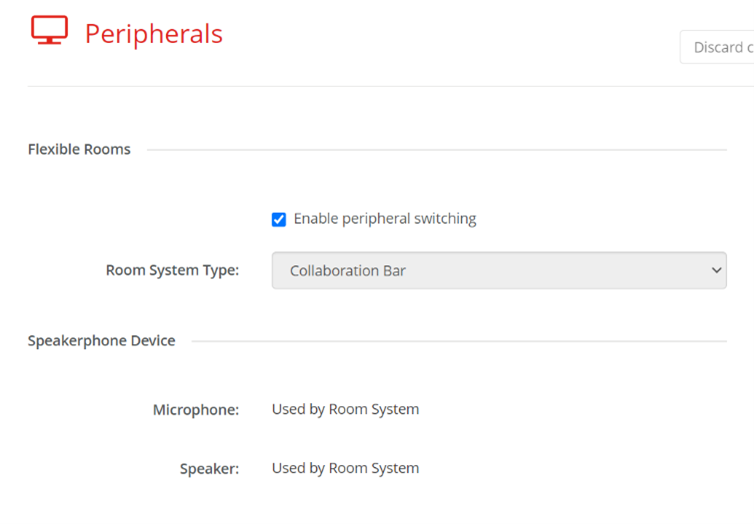754x524 pixels.
Task: Untick the Enable peripheral switching checkbox
Action: click(x=279, y=219)
